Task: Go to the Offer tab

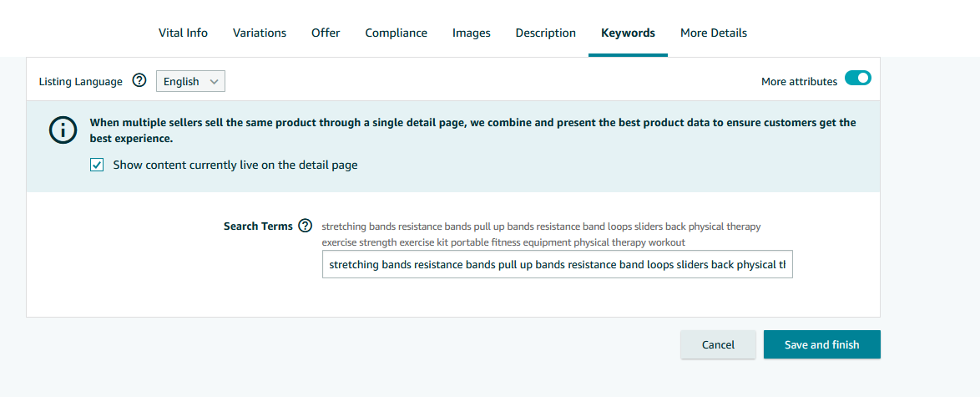Action: point(326,33)
